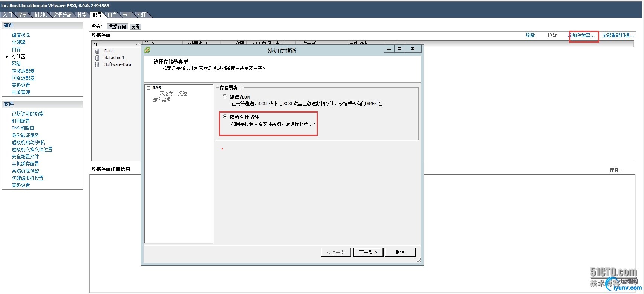Click the Data datastore icon
Viewport: 644px width, 294px height.
tap(97, 51)
